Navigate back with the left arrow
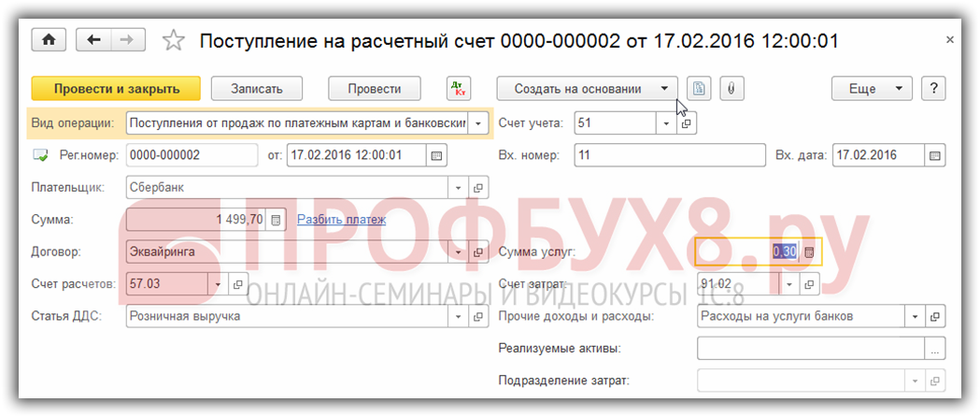Viewport: 980px width, 417px height. 93,39
